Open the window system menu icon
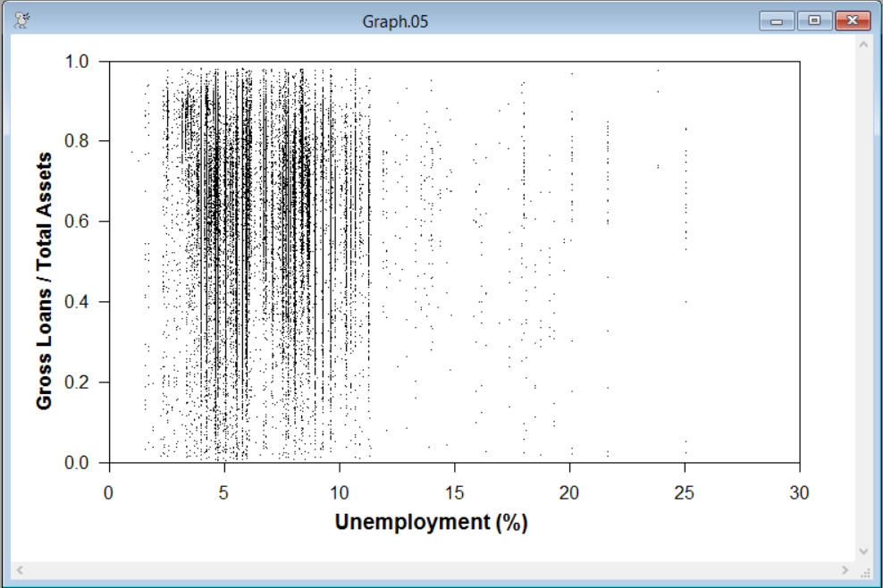This screenshot has height=588, width=883. tap(20, 19)
